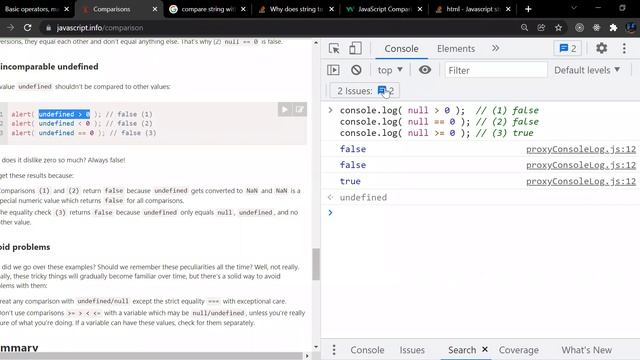Click the horizontal scrollbar right arrow
The image size is (640, 360).
point(307,356)
